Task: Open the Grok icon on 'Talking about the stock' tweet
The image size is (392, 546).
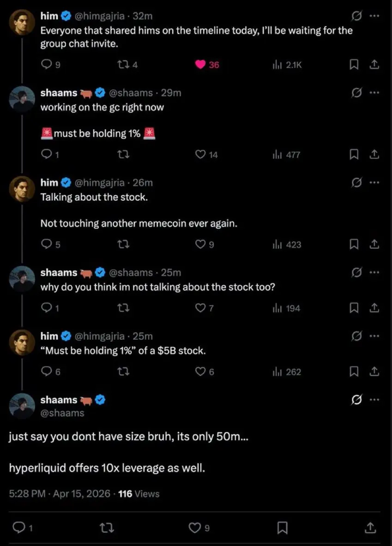Action: (x=356, y=183)
